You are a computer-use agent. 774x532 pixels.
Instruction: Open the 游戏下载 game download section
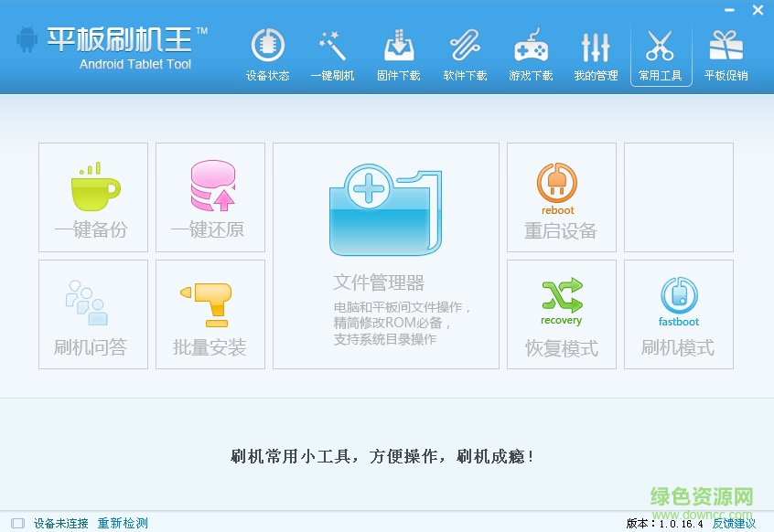(x=530, y=52)
